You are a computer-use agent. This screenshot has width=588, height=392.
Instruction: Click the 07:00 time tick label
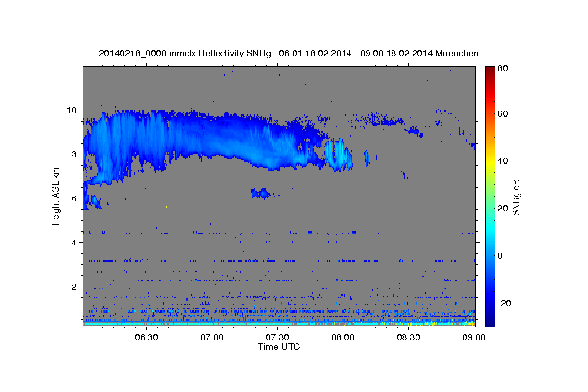tap(212, 337)
